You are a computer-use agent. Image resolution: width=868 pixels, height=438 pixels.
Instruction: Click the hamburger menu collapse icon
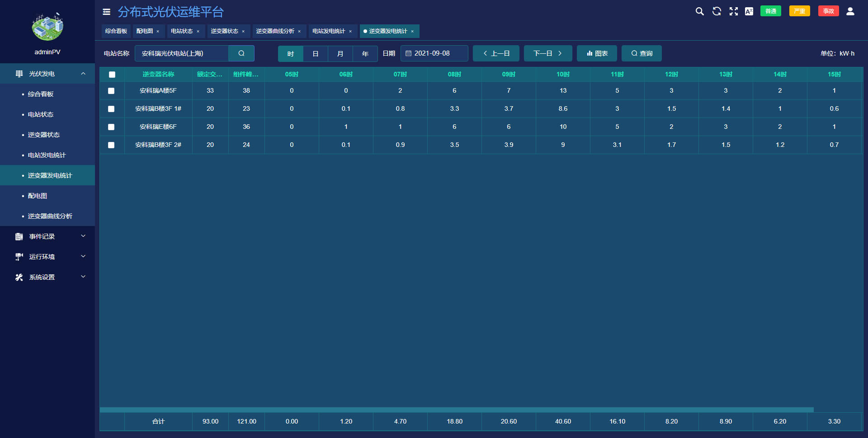click(107, 12)
